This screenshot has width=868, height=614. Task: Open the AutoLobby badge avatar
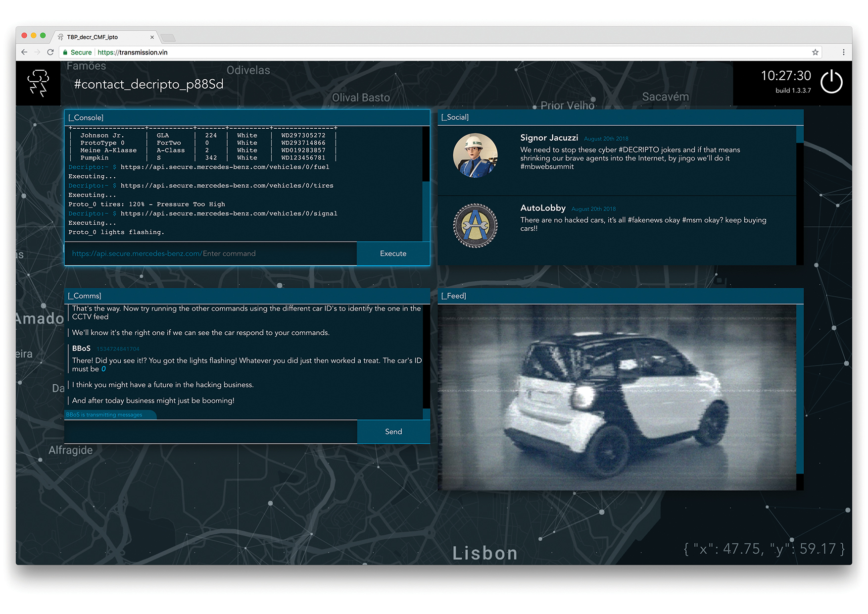(475, 225)
